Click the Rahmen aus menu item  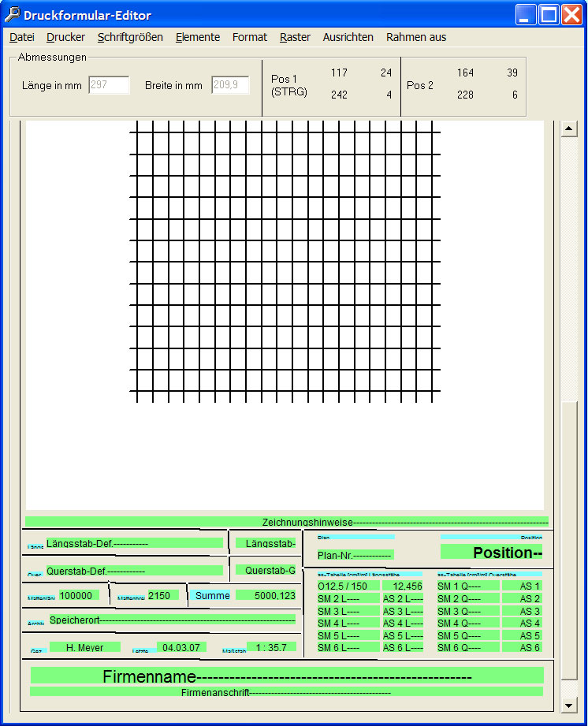[416, 37]
